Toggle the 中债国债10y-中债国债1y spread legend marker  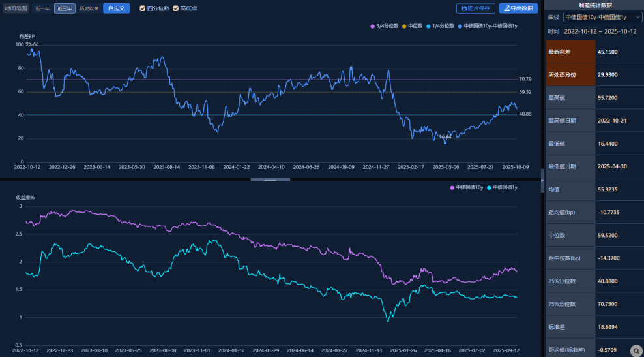[x=460, y=26]
